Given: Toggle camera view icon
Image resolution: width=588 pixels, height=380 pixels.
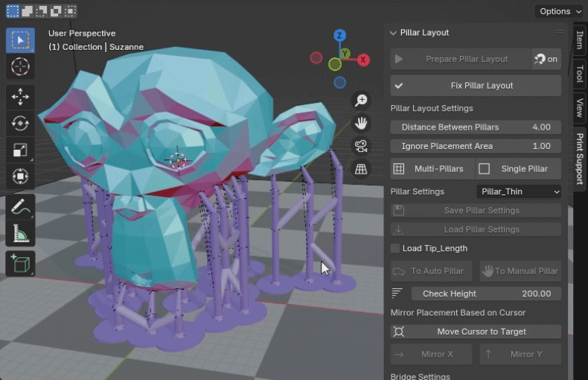Looking at the screenshot, I should click(361, 146).
